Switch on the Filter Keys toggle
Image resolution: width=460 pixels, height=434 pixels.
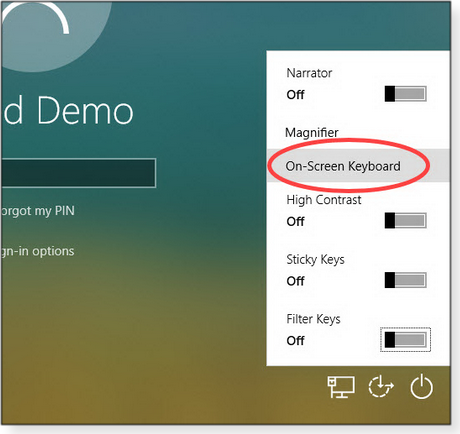click(x=405, y=340)
